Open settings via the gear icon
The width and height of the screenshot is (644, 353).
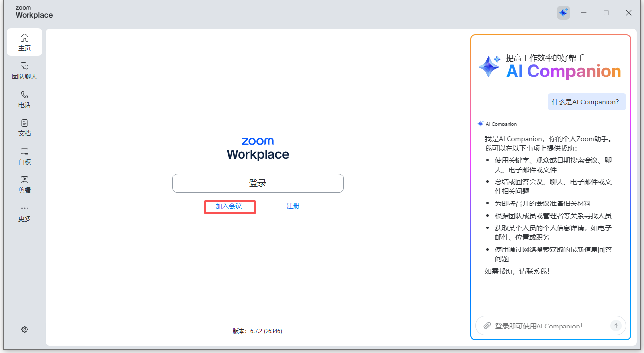(24, 329)
